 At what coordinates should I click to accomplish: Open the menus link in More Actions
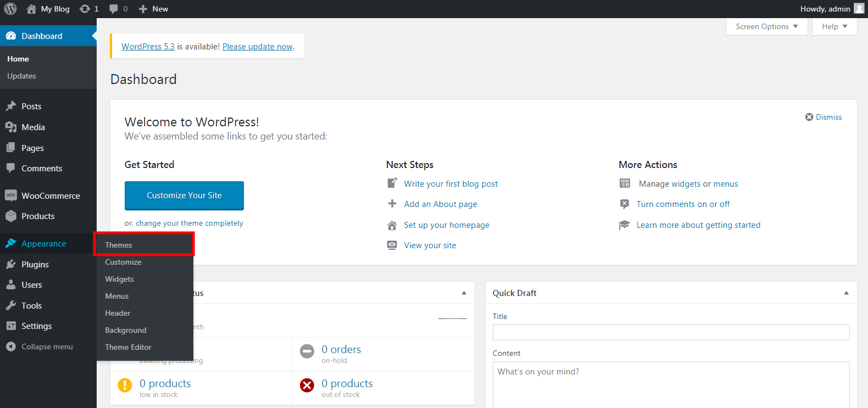(726, 184)
